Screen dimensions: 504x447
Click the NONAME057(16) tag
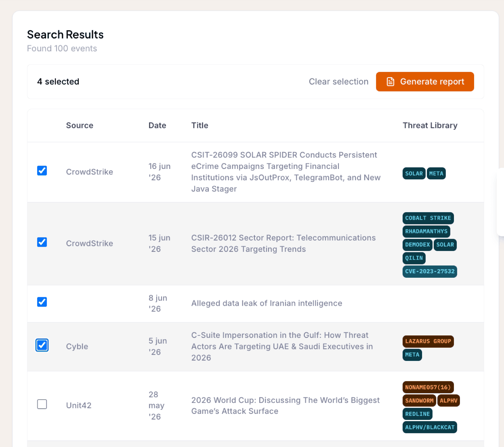(428, 387)
